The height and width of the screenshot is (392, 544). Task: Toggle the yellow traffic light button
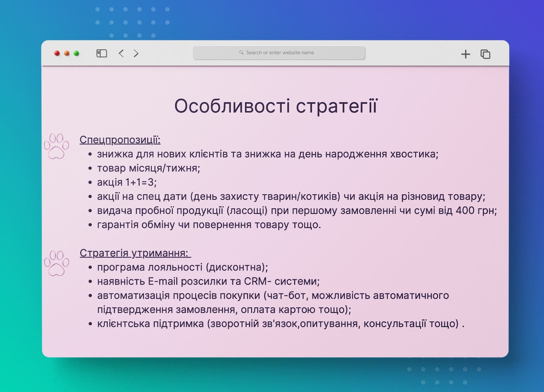point(66,53)
